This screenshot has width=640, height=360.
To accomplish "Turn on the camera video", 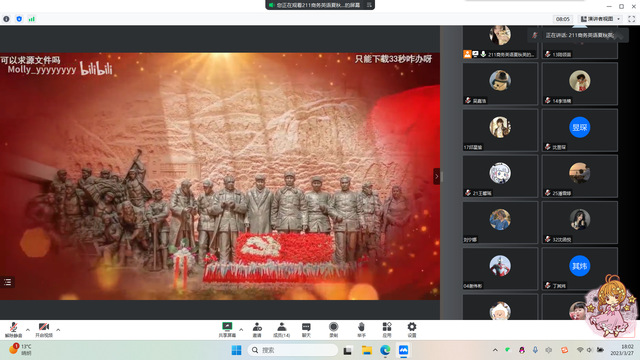I will click(x=44, y=330).
